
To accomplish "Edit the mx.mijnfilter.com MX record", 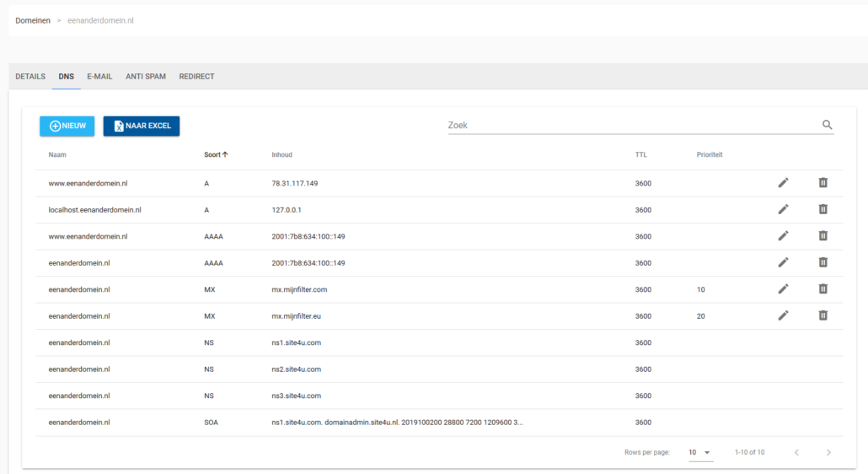I will tap(783, 289).
